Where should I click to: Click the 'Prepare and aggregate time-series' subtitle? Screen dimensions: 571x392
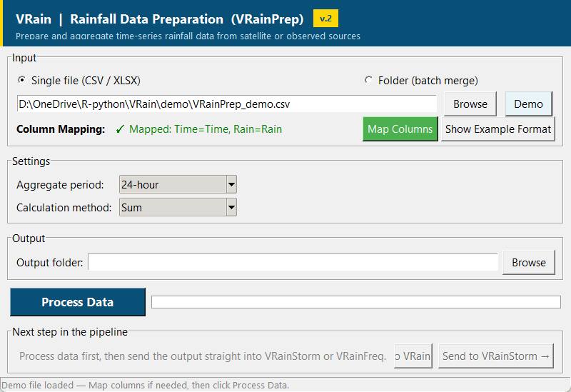pyautogui.click(x=188, y=36)
